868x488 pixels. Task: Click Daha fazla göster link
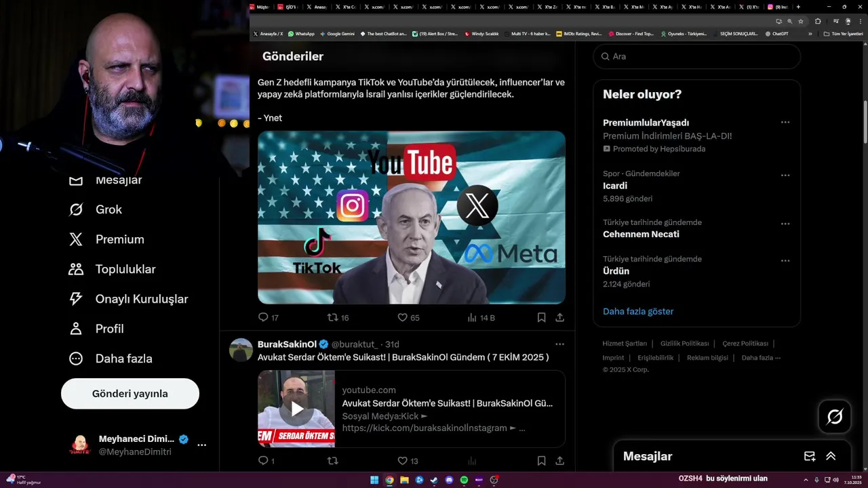coord(638,312)
